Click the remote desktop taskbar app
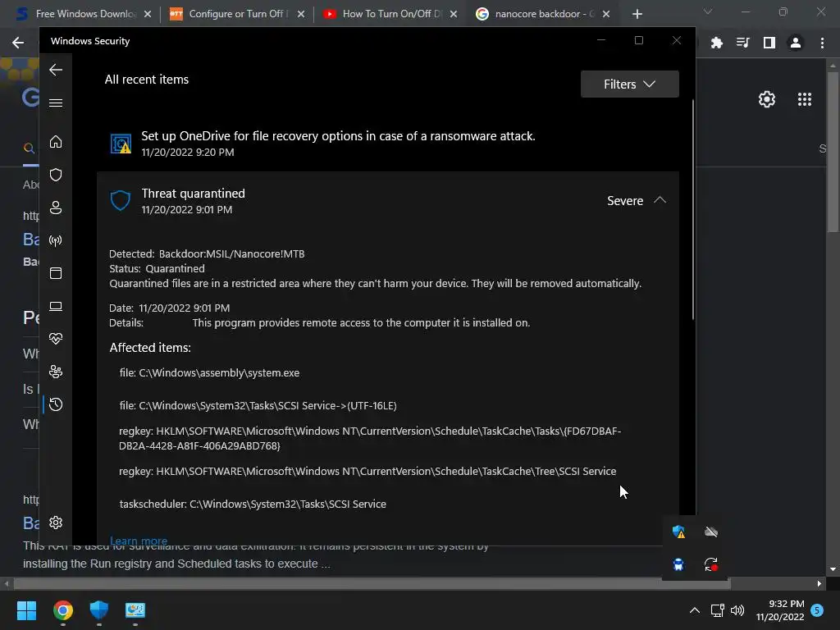Viewport: 840px width, 630px height. point(135,610)
